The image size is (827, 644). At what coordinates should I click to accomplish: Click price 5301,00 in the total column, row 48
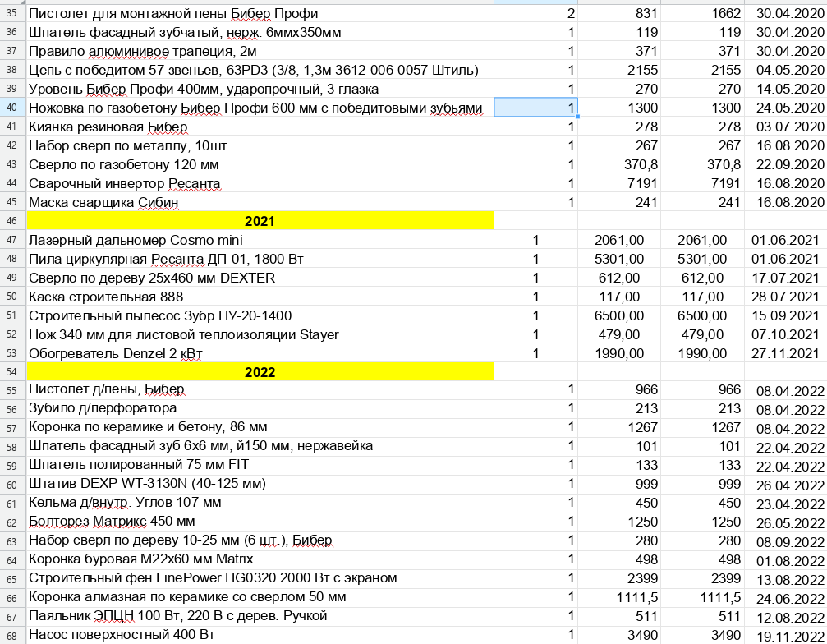[x=702, y=259]
